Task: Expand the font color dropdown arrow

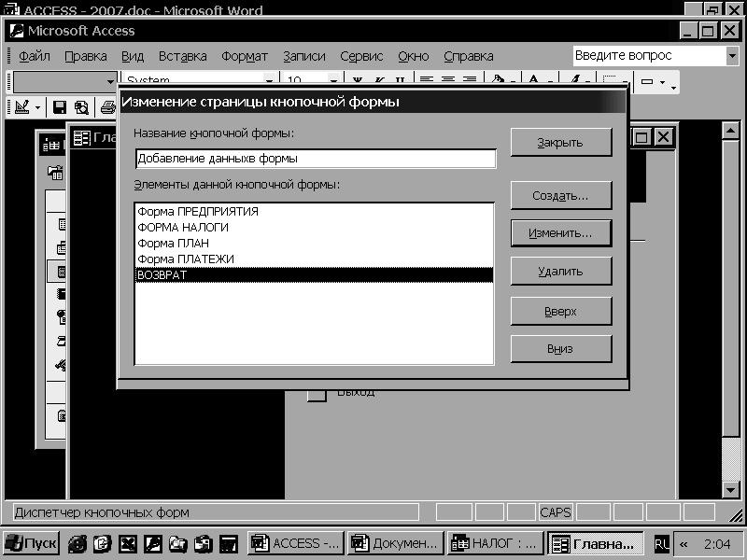Action: tap(550, 81)
